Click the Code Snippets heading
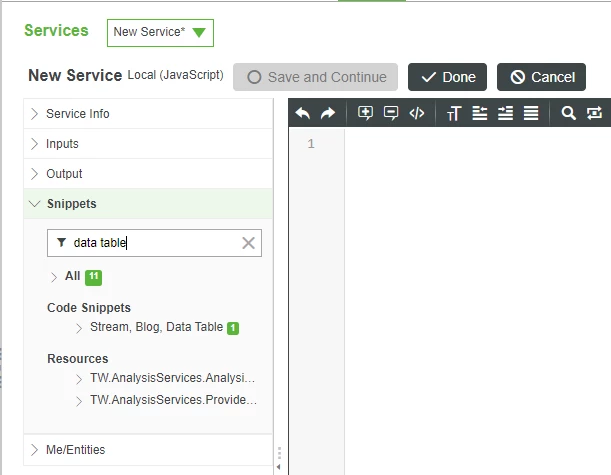This screenshot has height=475, width=611. tap(89, 308)
